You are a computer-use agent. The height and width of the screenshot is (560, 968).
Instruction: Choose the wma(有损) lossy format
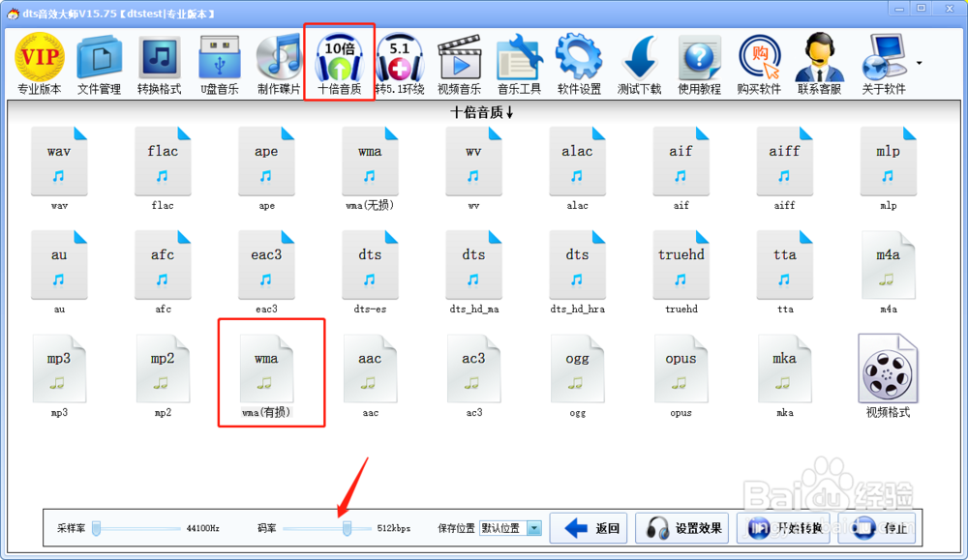tap(267, 375)
